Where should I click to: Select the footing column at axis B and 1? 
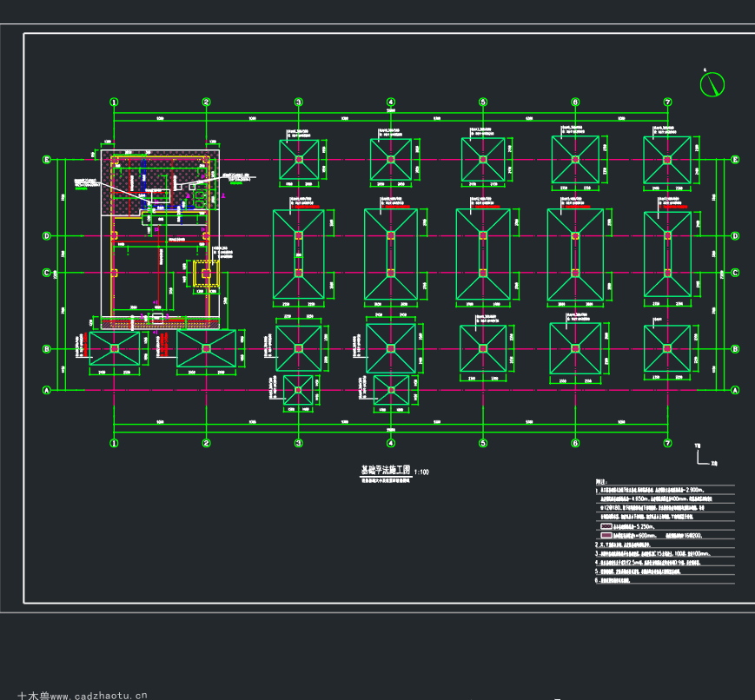click(114, 348)
